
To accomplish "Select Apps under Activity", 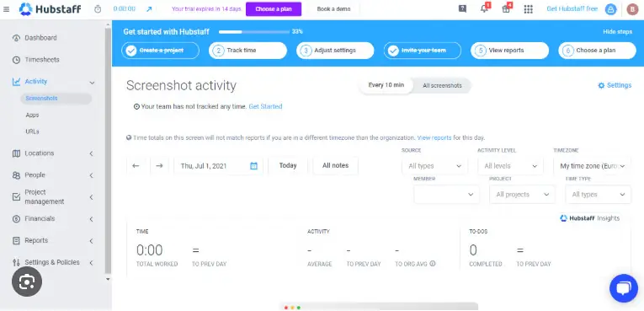I will (x=32, y=115).
